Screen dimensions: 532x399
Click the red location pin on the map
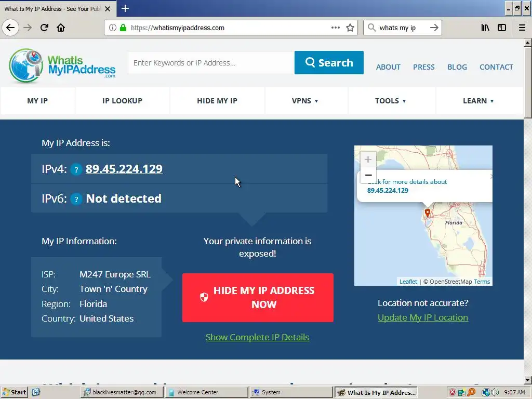coord(428,213)
